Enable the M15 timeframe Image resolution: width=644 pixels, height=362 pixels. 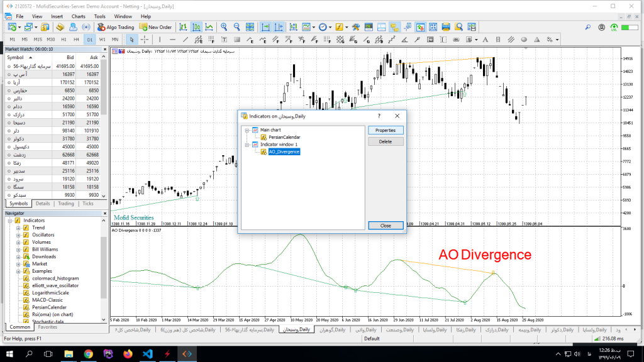(38, 40)
